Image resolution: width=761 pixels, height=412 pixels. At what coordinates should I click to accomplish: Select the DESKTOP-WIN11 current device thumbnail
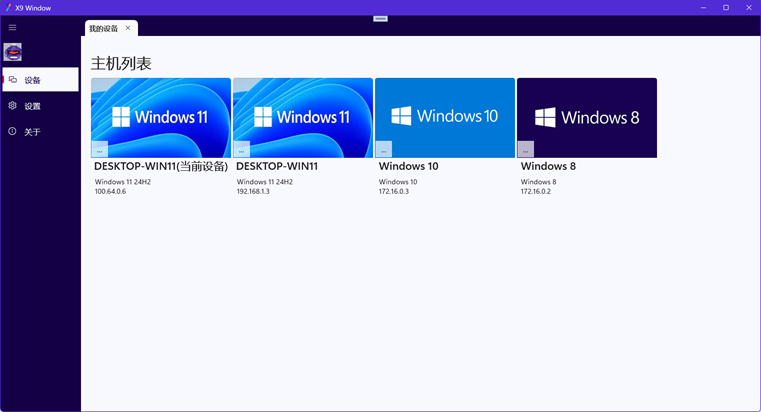tap(161, 115)
